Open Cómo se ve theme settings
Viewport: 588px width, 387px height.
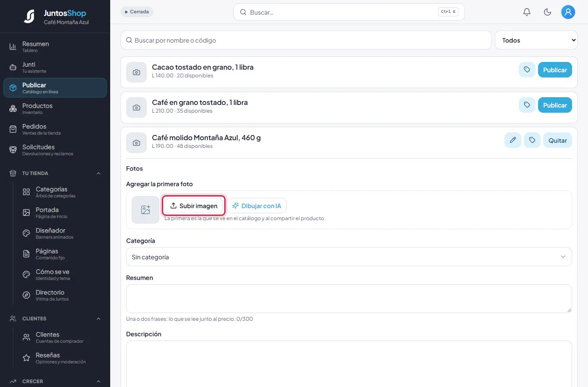click(x=62, y=274)
